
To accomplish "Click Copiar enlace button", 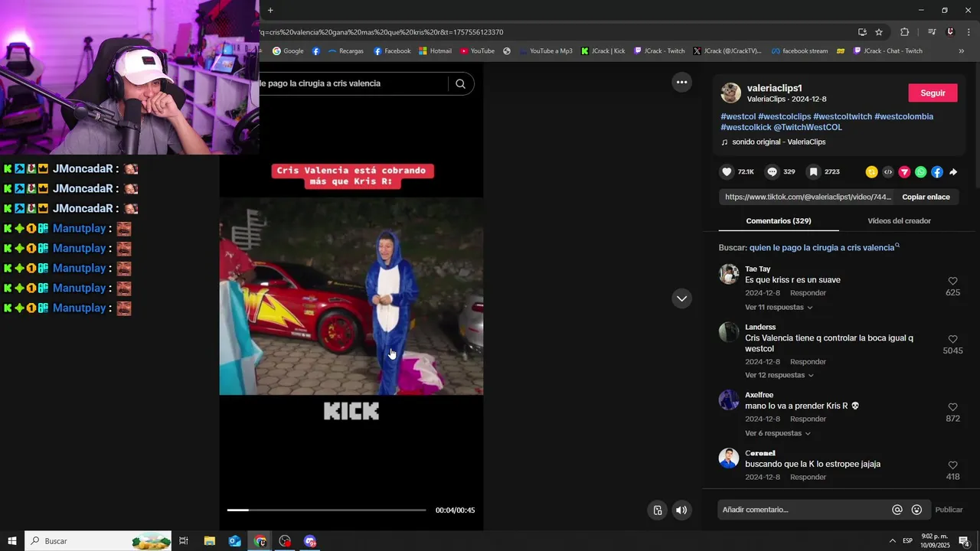I will tap(926, 197).
